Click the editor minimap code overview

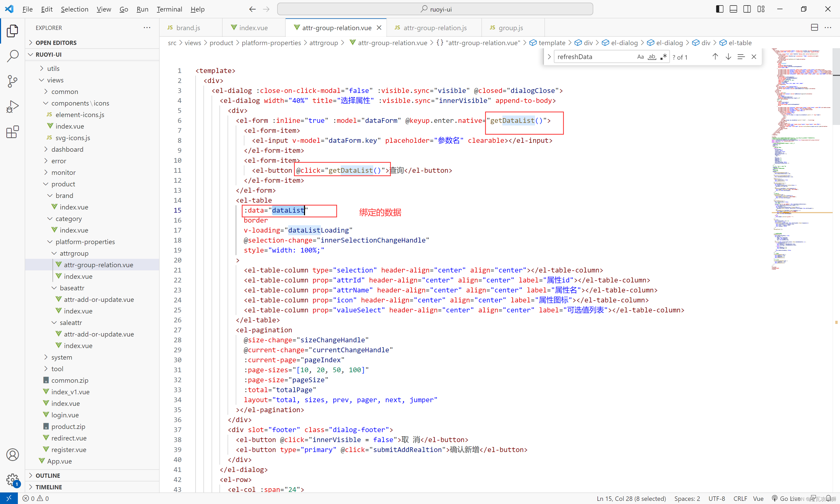801,160
